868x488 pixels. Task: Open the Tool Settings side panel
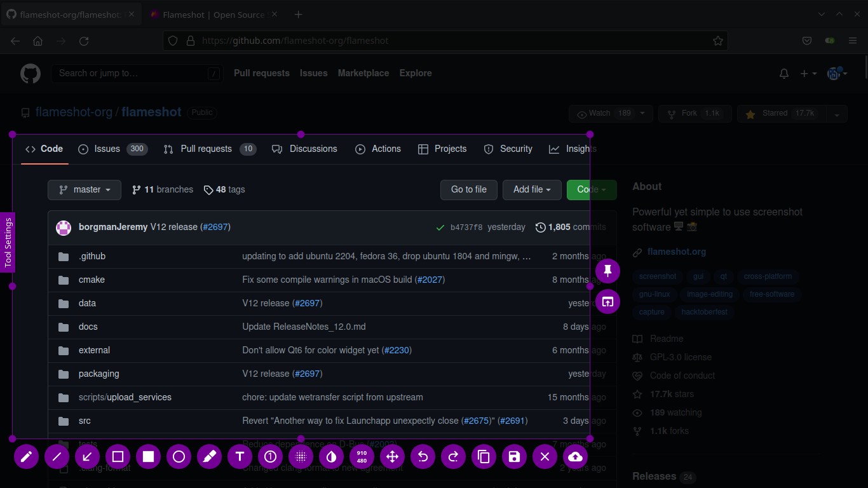(8, 242)
